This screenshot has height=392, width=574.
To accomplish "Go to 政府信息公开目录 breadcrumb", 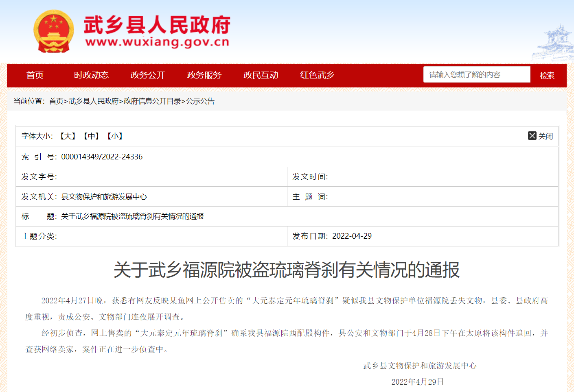I will click(152, 101).
